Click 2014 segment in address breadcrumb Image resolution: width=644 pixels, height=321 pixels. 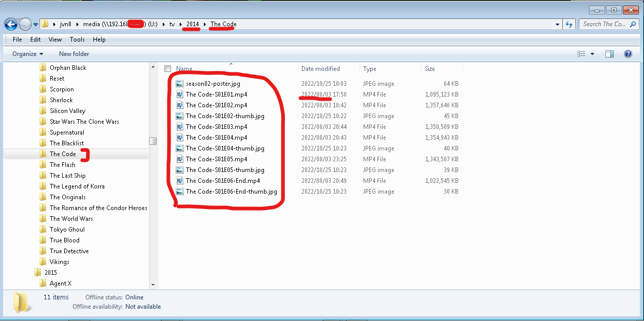pos(193,24)
